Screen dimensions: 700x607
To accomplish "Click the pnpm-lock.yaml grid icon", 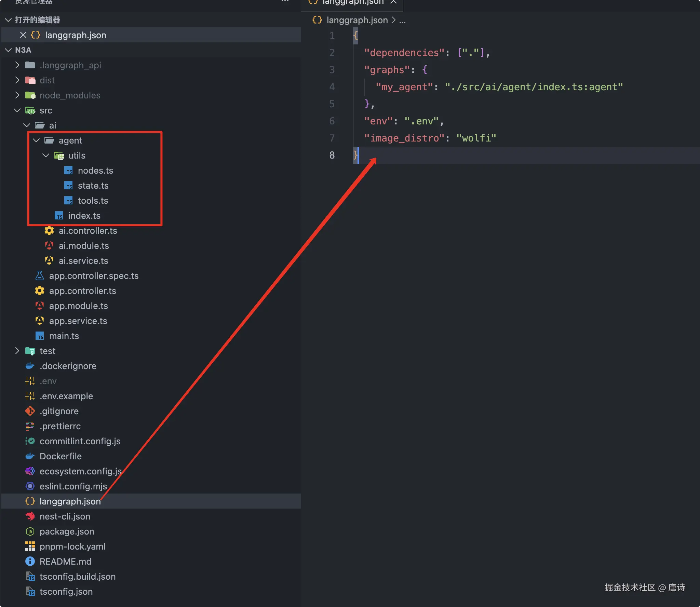I will (30, 547).
